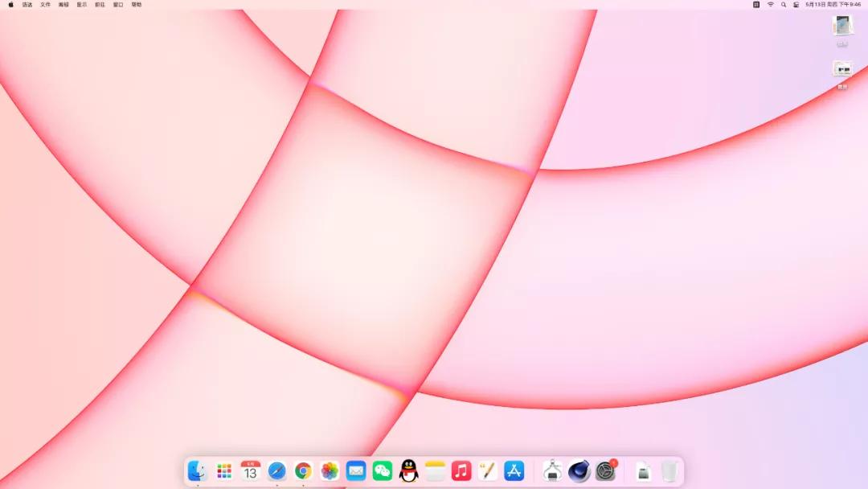Open System Preferences with the red notification badge
The image size is (868, 489).
(605, 471)
